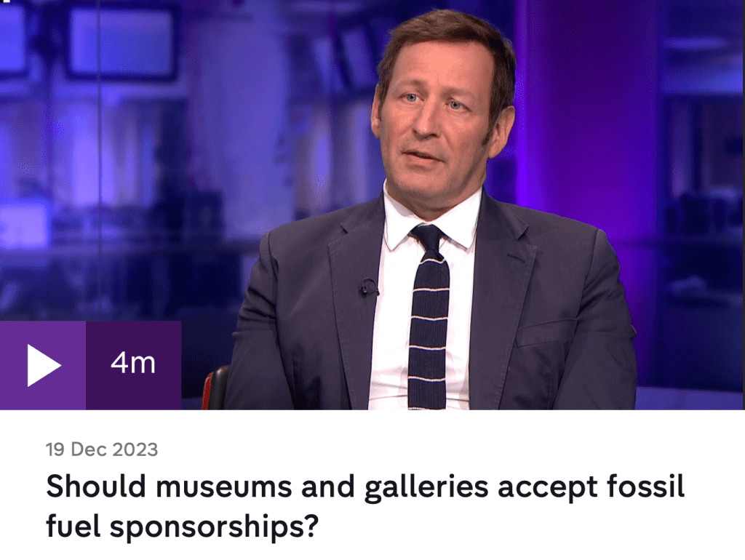Click the word 'sponsorships?' in the headline
This screenshot has height=560, width=745.
point(213,527)
